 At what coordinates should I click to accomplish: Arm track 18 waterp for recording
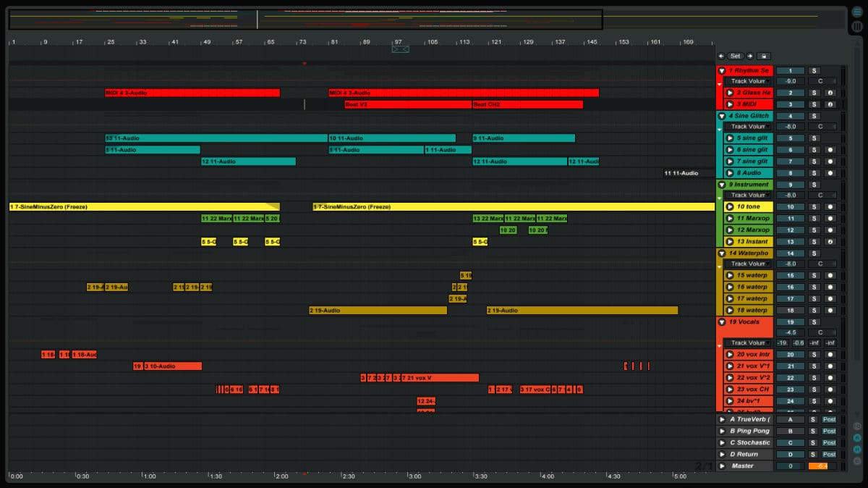[x=830, y=311]
